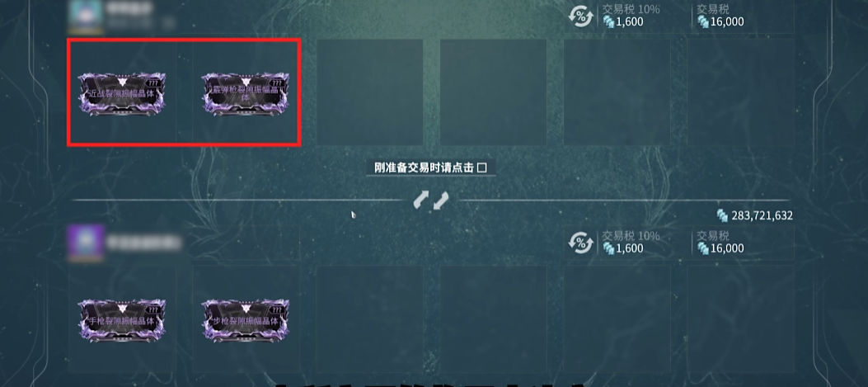
Task: Select the 手枪裂隙振幅晶体 riven mod
Action: [x=122, y=320]
